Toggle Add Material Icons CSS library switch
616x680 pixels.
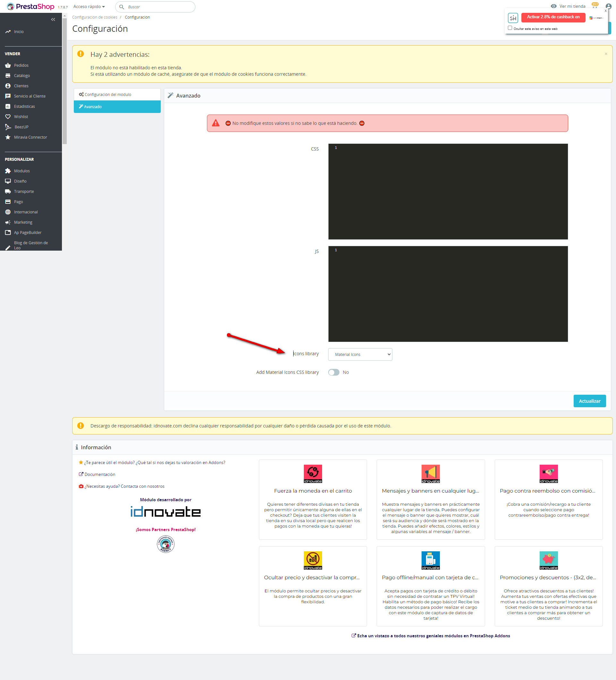pos(333,372)
